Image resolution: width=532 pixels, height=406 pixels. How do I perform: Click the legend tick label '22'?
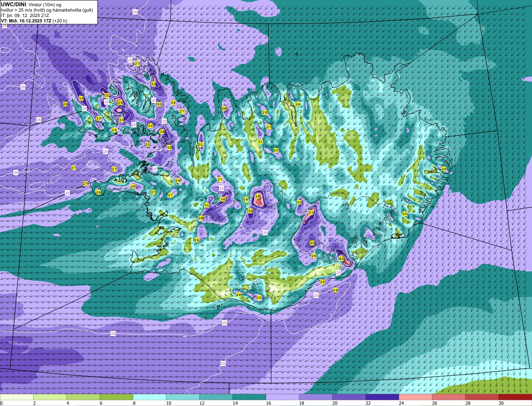click(x=368, y=403)
